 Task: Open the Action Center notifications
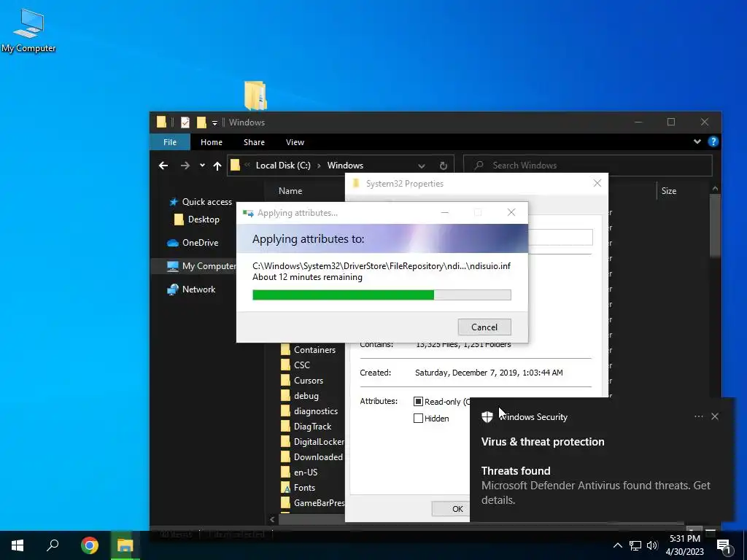click(x=724, y=546)
